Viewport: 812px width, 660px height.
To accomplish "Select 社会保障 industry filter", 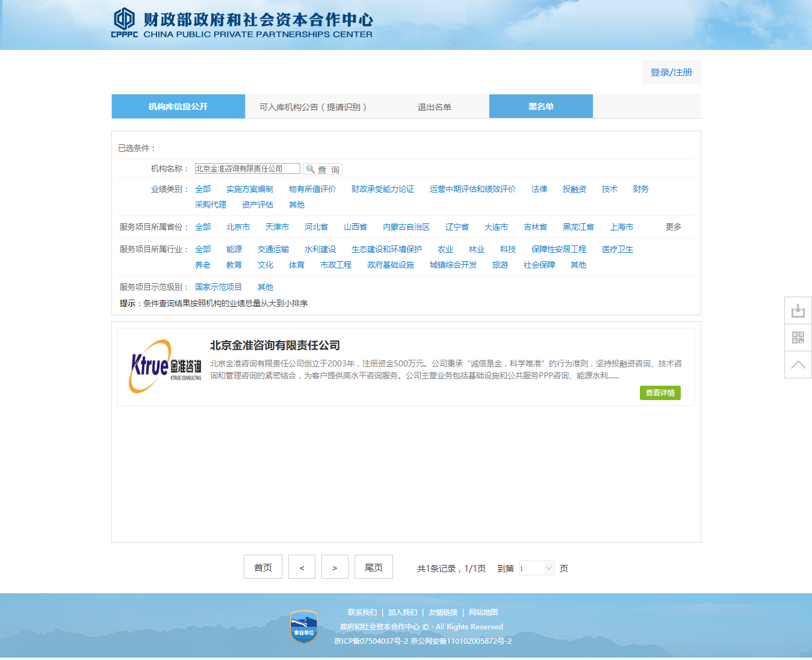I will point(539,265).
